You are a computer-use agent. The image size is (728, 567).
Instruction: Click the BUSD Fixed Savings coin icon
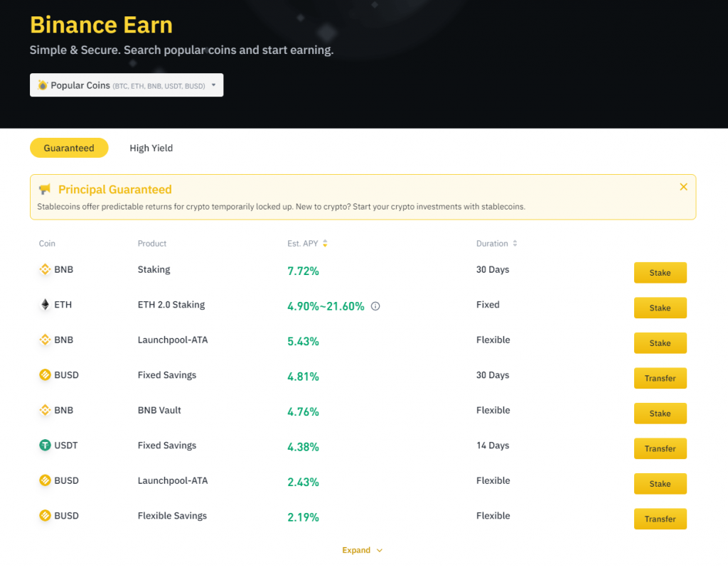(45, 375)
